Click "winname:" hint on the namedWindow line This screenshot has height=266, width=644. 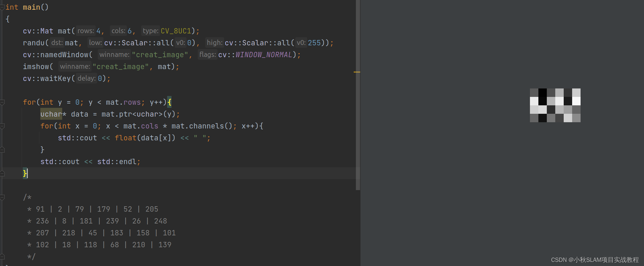(x=114, y=55)
